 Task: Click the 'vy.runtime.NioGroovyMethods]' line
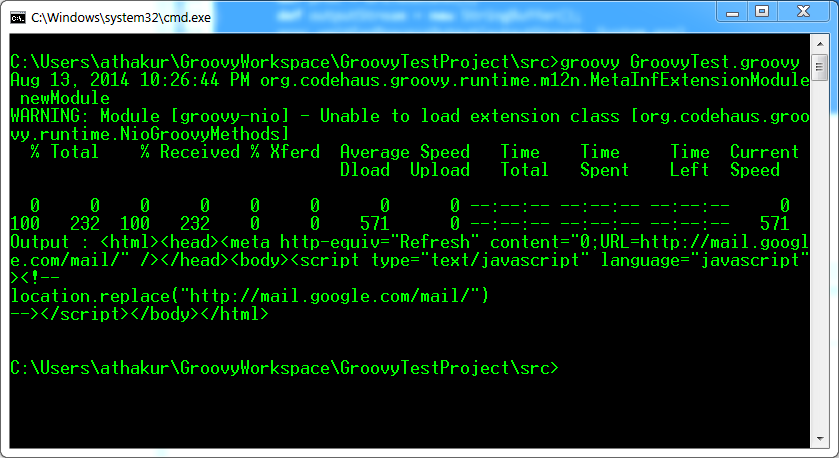149,134
